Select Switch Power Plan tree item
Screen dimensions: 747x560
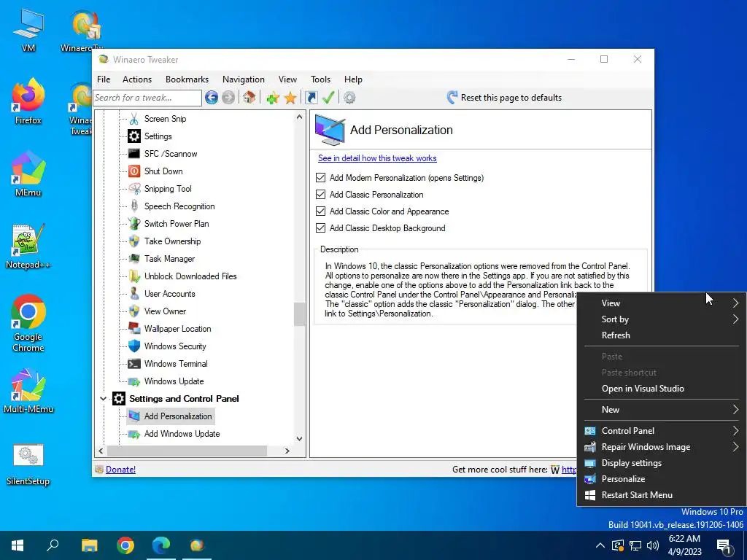(177, 224)
